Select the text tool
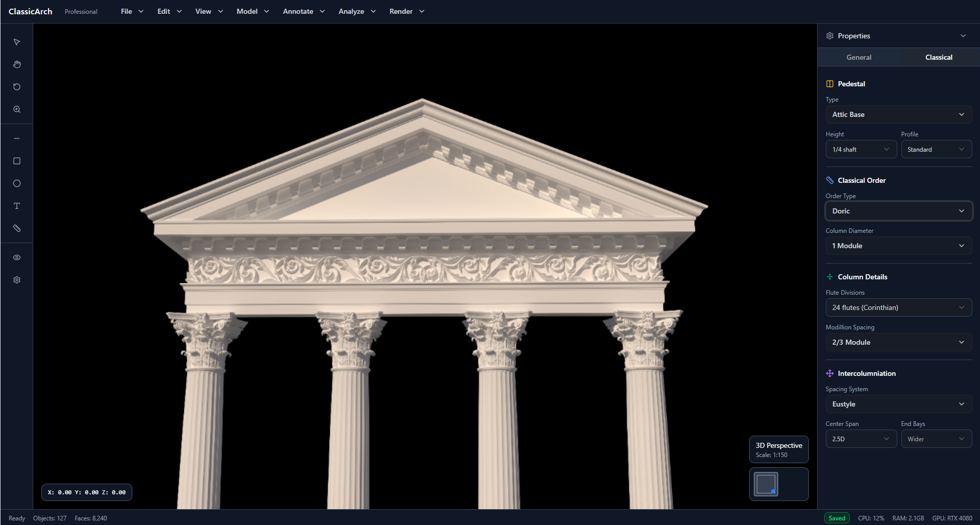Viewport: 980px width, 525px height. (x=17, y=206)
